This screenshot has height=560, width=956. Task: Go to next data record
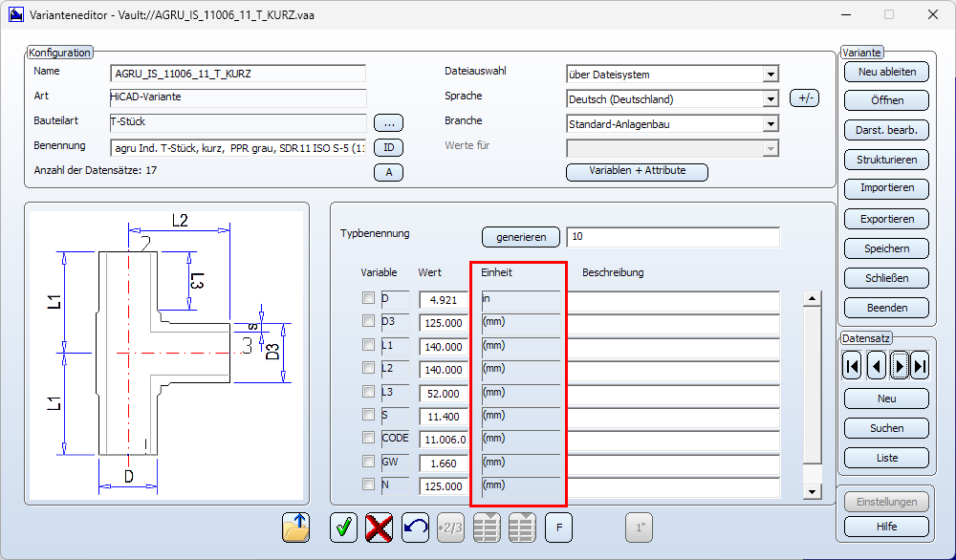[900, 366]
